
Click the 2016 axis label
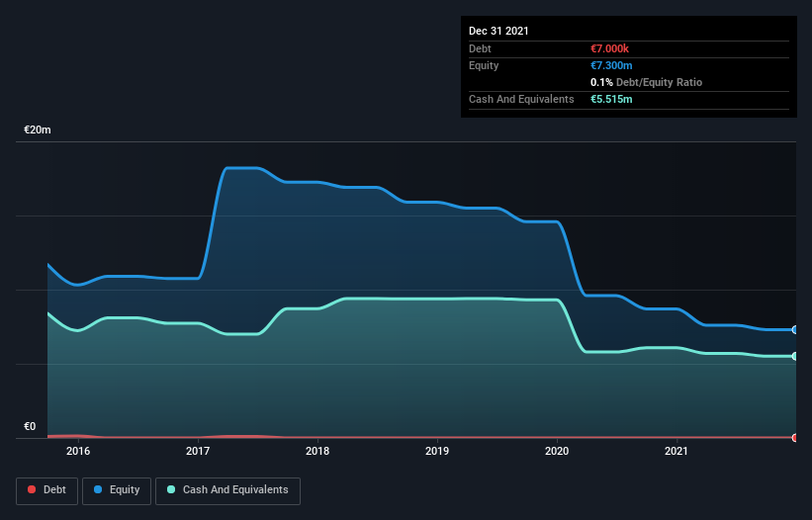click(78, 451)
